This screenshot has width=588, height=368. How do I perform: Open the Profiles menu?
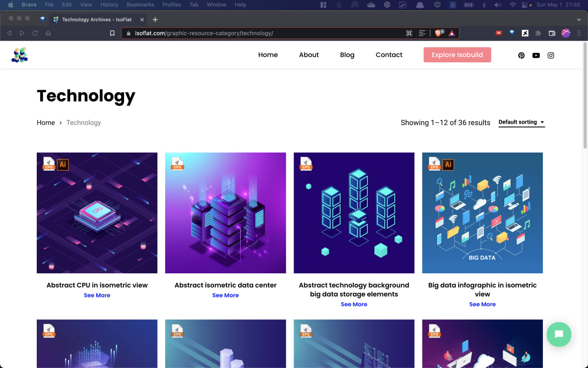172,5
